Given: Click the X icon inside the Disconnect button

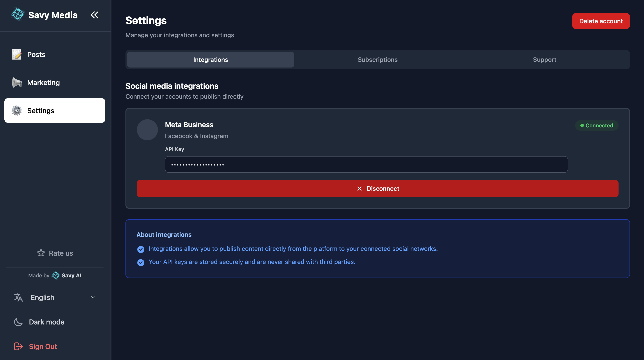Looking at the screenshot, I should point(360,188).
